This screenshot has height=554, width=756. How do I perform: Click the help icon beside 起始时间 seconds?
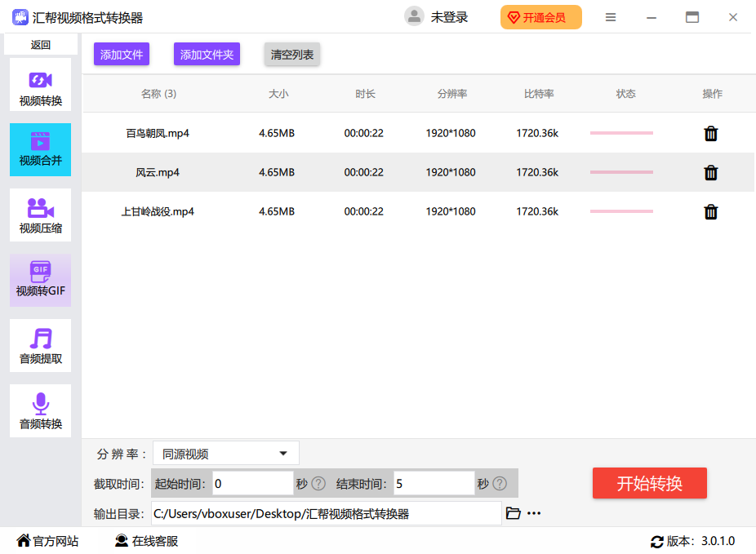(x=318, y=484)
